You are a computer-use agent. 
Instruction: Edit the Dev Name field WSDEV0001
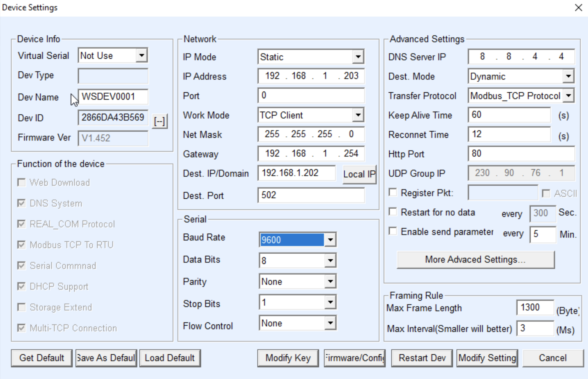tap(113, 97)
